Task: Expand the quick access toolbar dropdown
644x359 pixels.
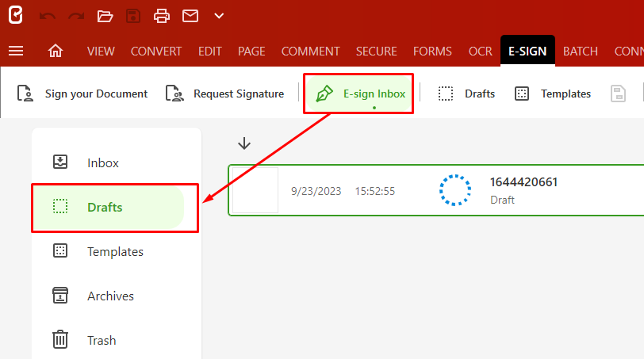Action: coord(219,16)
